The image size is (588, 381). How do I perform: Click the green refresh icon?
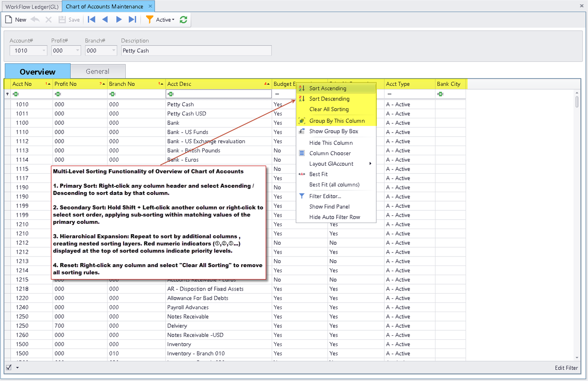(x=183, y=19)
